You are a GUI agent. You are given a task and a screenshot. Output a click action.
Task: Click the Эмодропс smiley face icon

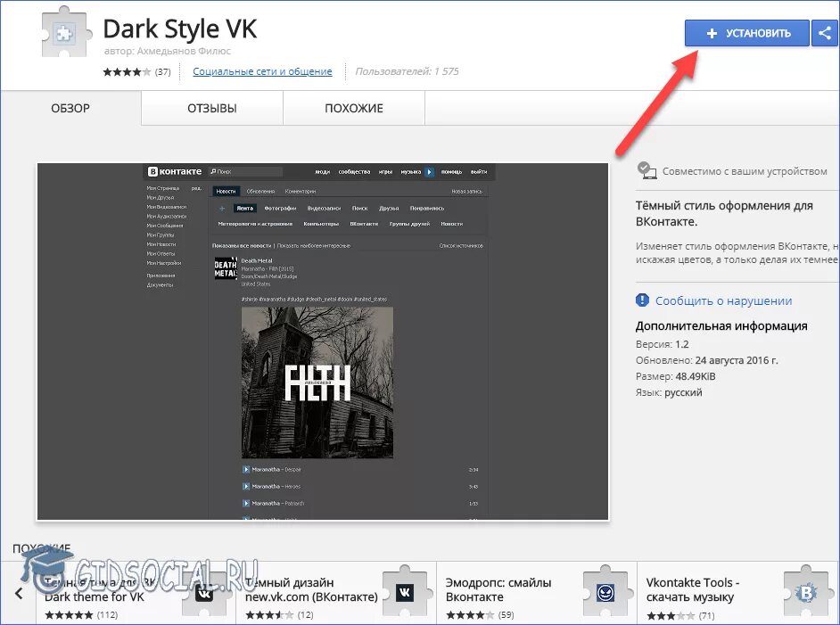point(605,592)
